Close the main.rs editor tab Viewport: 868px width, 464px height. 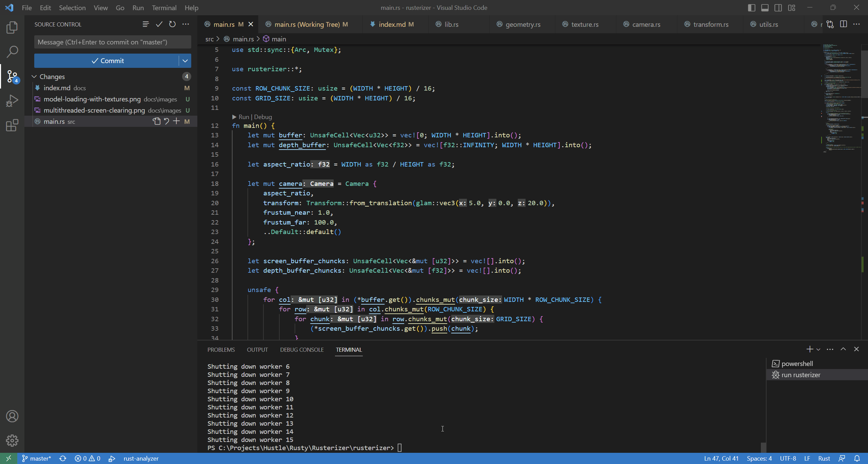point(251,24)
